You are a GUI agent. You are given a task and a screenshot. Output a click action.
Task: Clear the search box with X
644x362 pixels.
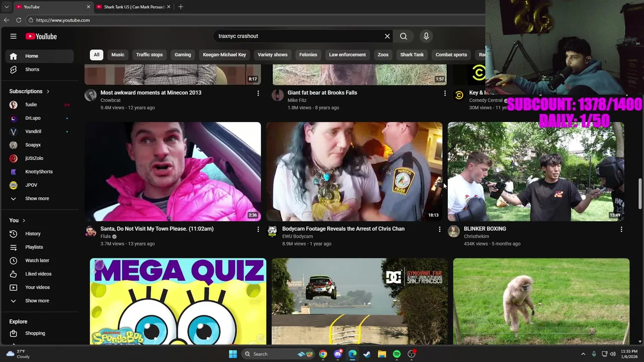tap(387, 36)
